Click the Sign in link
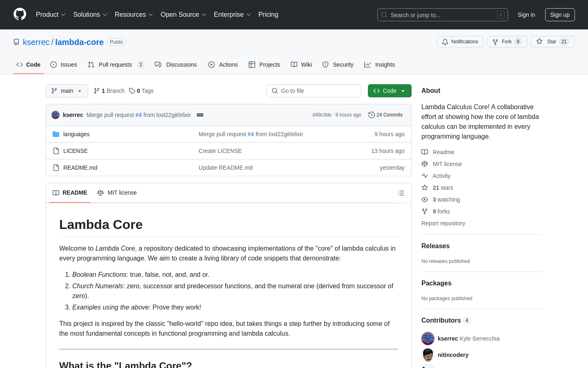 526,15
